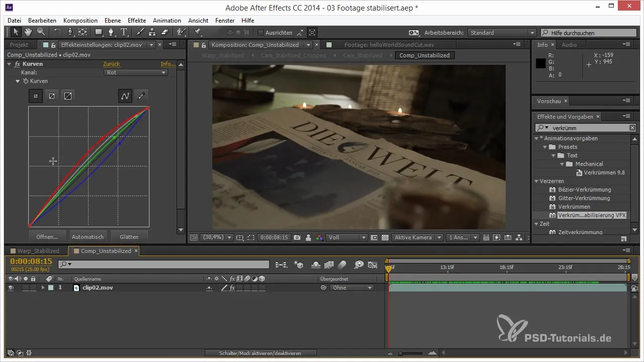Image resolution: width=644 pixels, height=362 pixels.
Task: Toggle transparency grid in viewer
Action: (385, 237)
